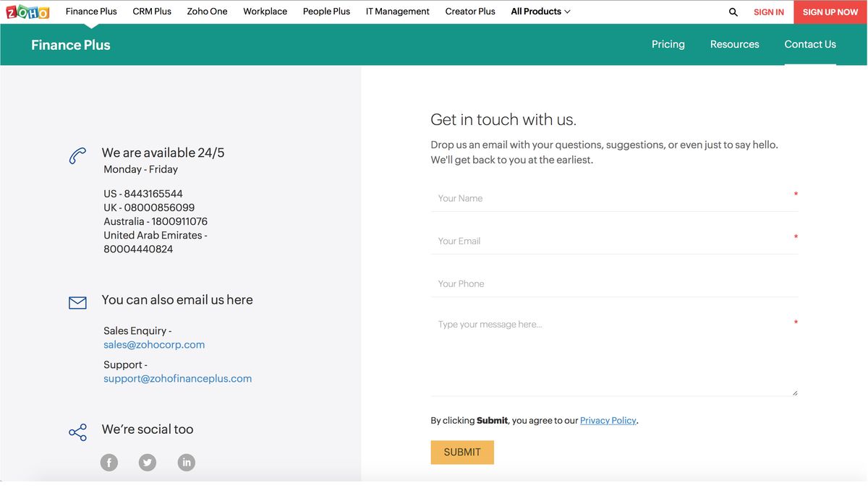This screenshot has width=868, height=488.
Task: Switch to the Pricing tab
Action: click(668, 44)
